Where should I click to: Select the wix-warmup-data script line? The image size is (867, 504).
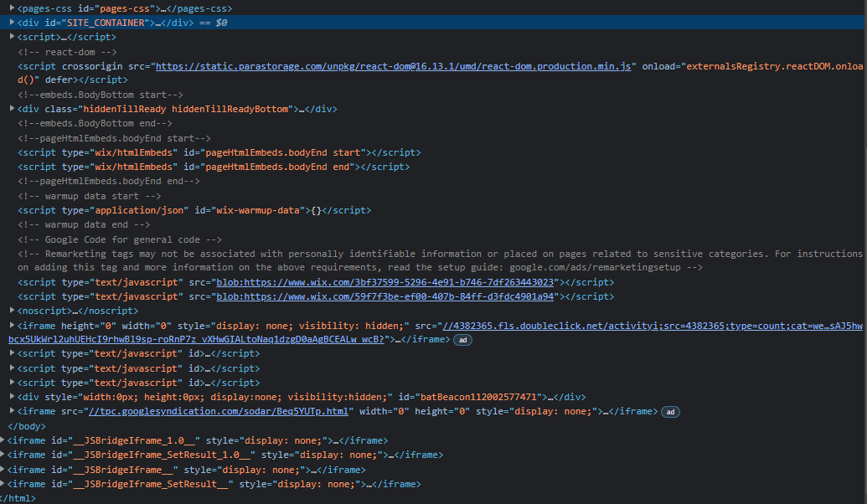[x=194, y=210]
